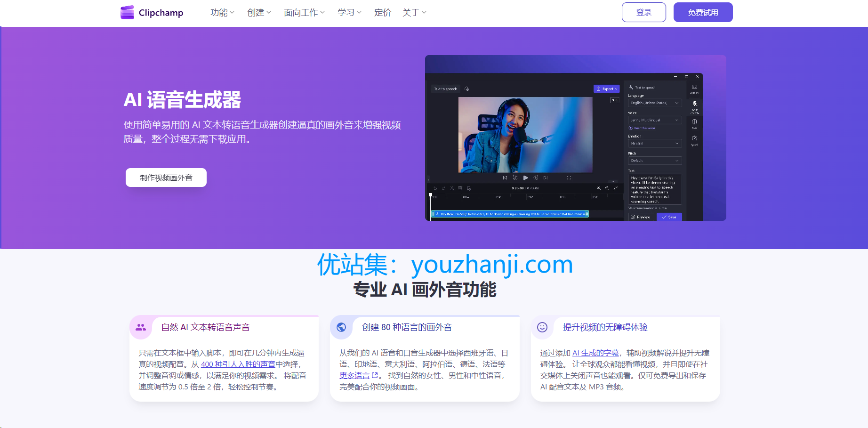Click 制作视频画外音 button
This screenshot has width=868, height=428.
[166, 178]
